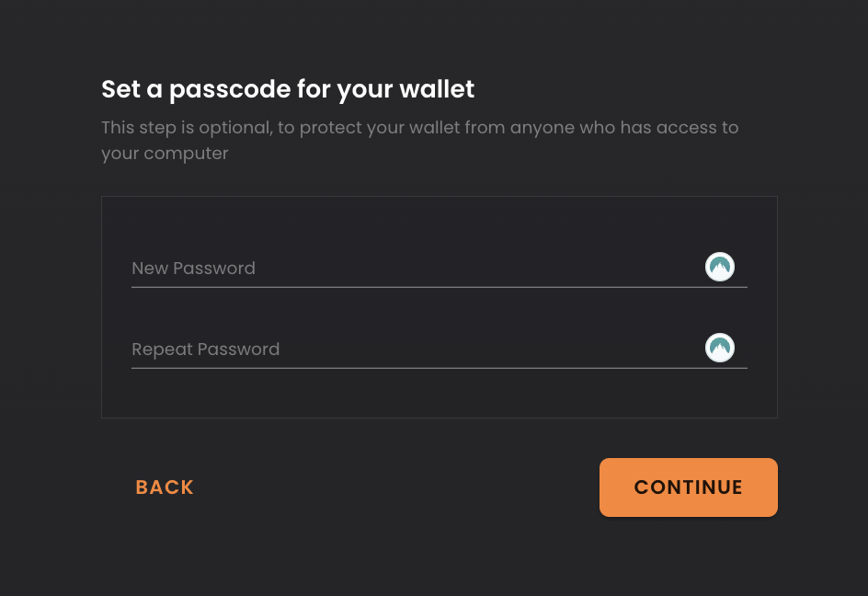This screenshot has width=868, height=596.
Task: Click the Repeat Password placeholder text
Action: [x=205, y=350]
